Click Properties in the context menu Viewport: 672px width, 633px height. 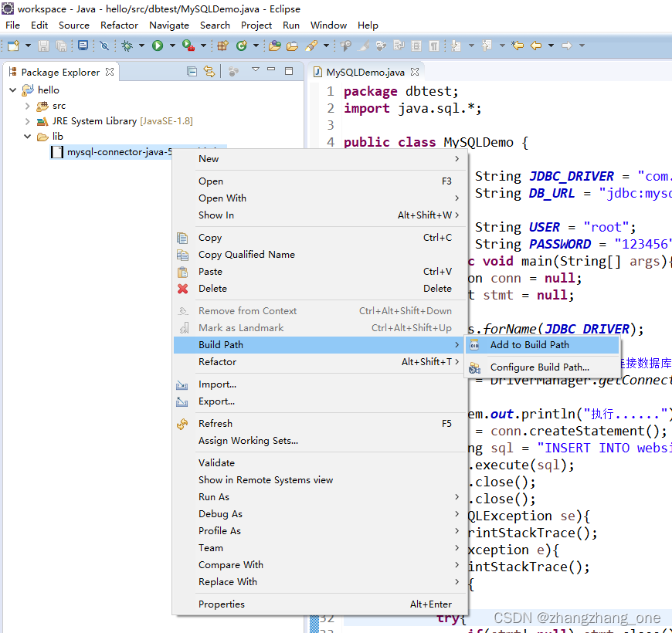(x=222, y=604)
